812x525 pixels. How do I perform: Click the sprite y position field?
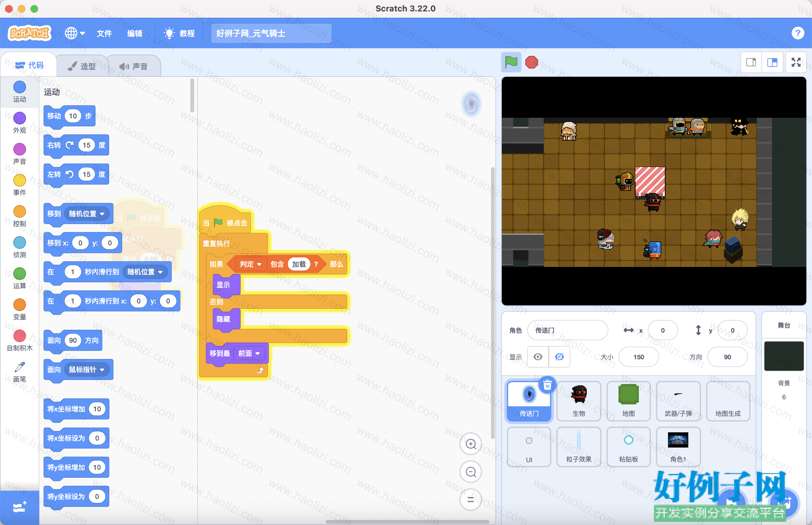(732, 330)
